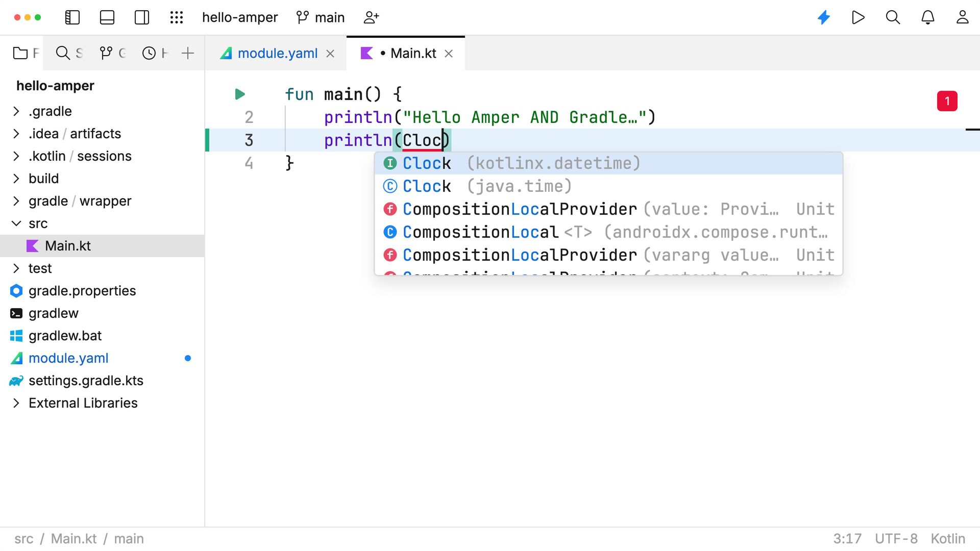Click the main function breadcrumb
This screenshot has height=551, width=980.
click(129, 539)
